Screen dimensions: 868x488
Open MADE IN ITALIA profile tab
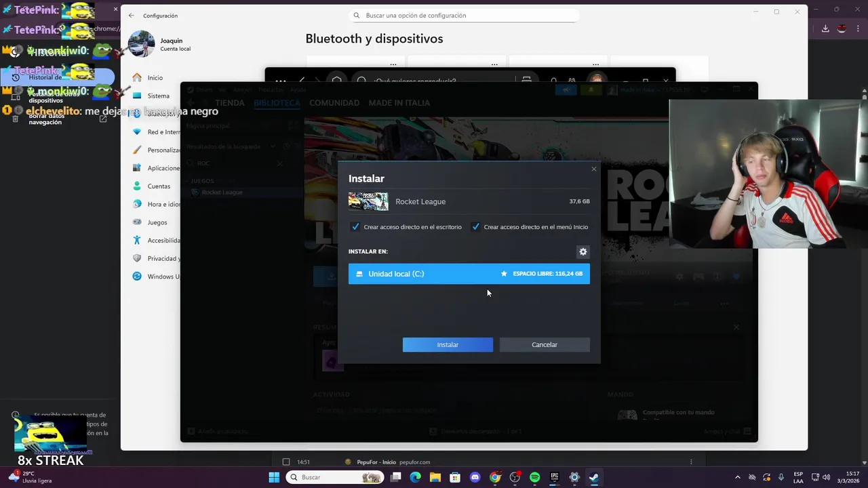tap(399, 103)
